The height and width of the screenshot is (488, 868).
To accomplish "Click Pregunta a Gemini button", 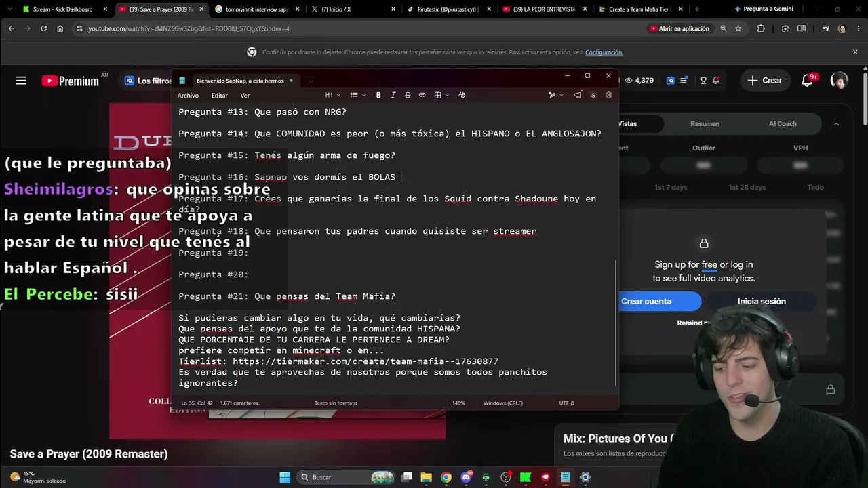I will click(763, 9).
